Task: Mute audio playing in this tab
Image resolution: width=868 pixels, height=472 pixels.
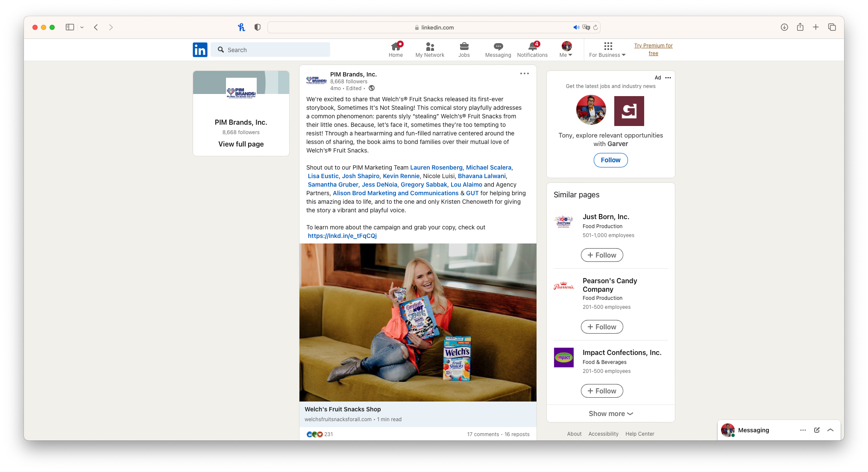Action: point(576,27)
